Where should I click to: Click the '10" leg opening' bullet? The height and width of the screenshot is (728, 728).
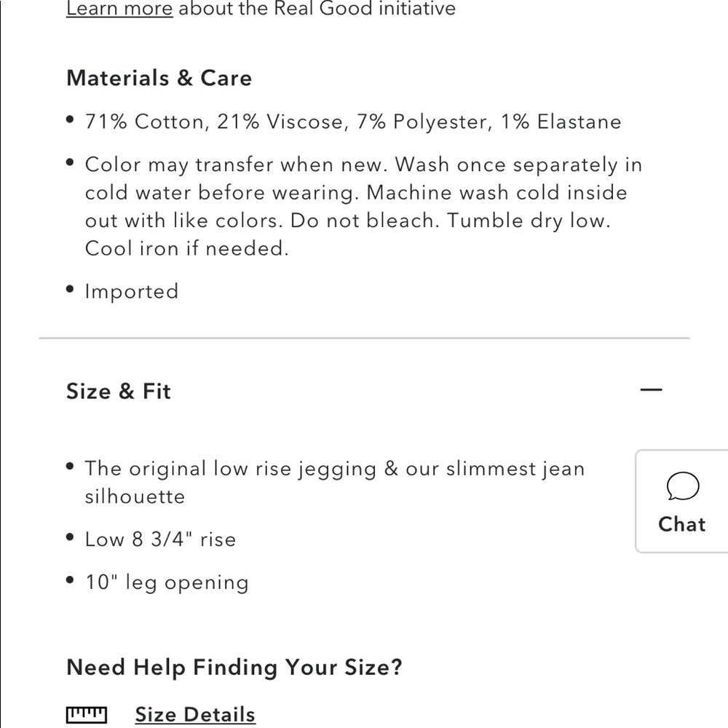pyautogui.click(x=167, y=582)
